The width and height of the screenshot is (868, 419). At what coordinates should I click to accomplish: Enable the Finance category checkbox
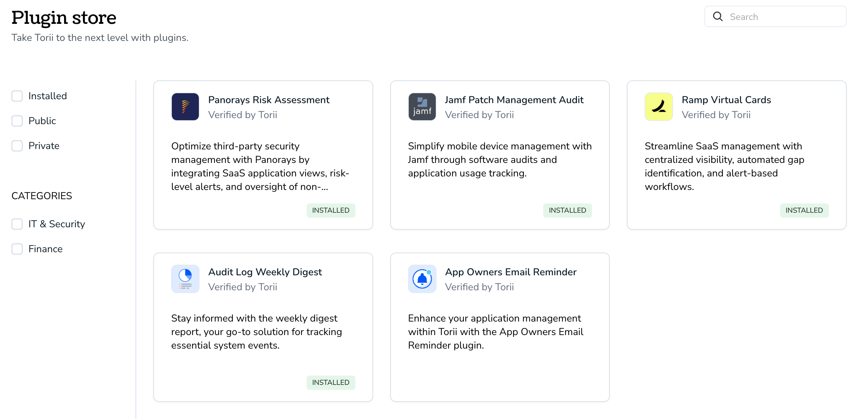click(17, 249)
